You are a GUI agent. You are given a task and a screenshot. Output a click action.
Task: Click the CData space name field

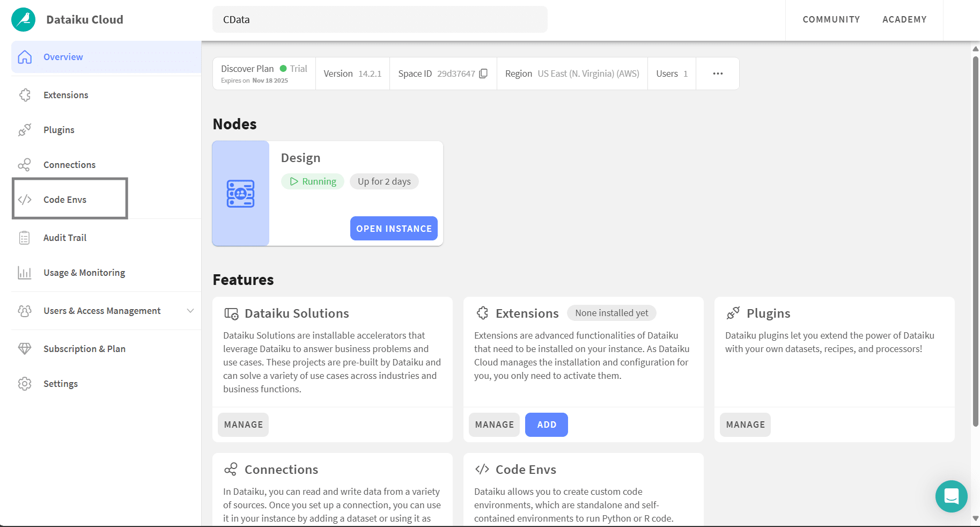tap(380, 19)
